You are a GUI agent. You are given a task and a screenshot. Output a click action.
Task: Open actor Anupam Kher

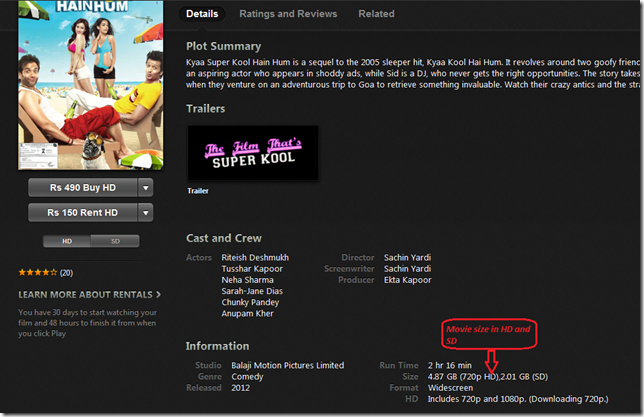coord(247,313)
